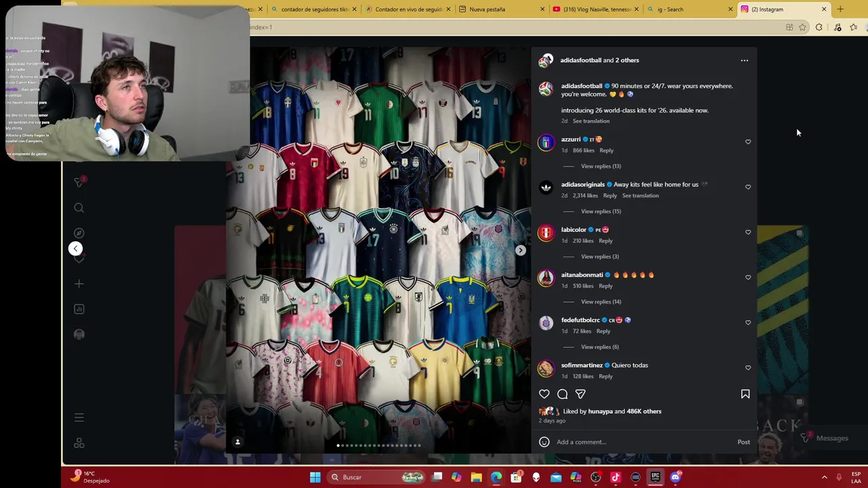Open Messages floating button
This screenshot has width=868, height=488.
825,439
